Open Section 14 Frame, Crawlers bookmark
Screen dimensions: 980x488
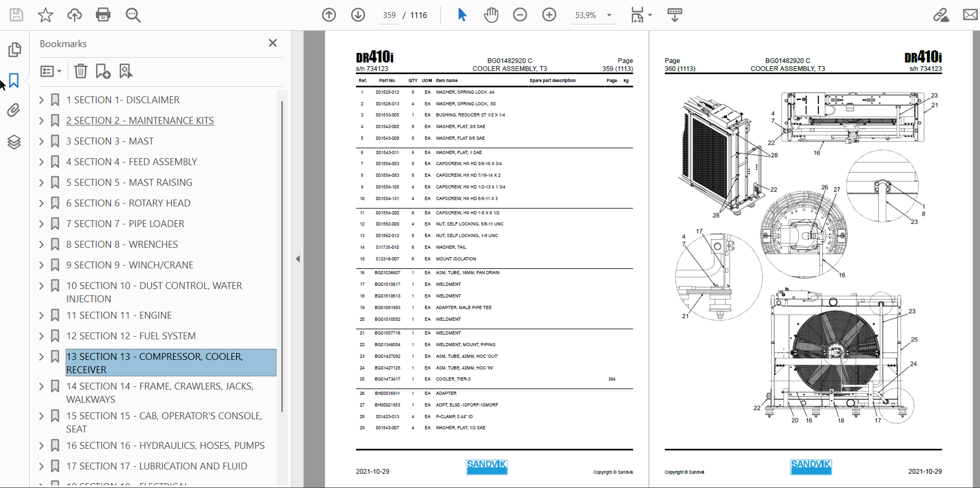(x=160, y=393)
